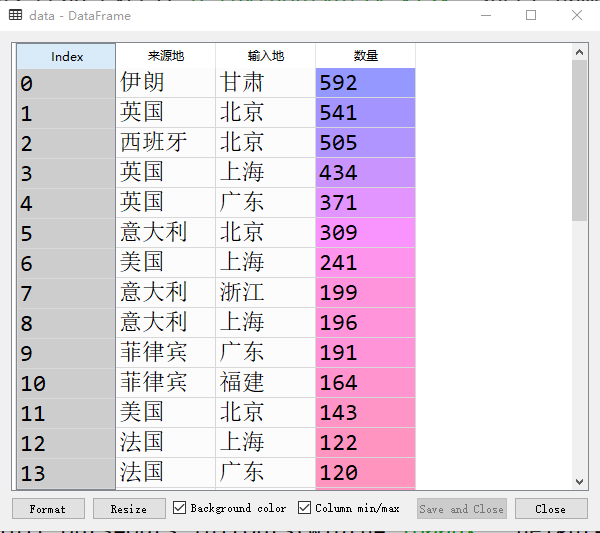The image size is (600, 533).
Task: Click the scrollbar down arrow
Action: 579,482
